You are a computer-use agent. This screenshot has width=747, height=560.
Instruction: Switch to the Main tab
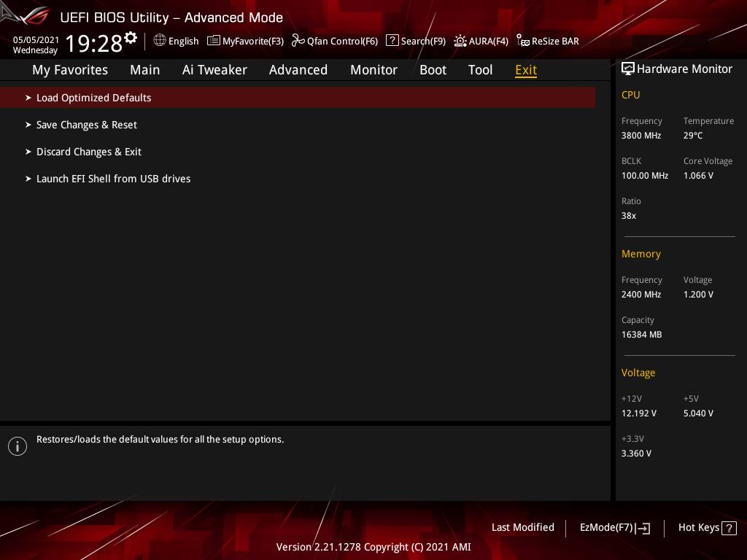point(145,70)
